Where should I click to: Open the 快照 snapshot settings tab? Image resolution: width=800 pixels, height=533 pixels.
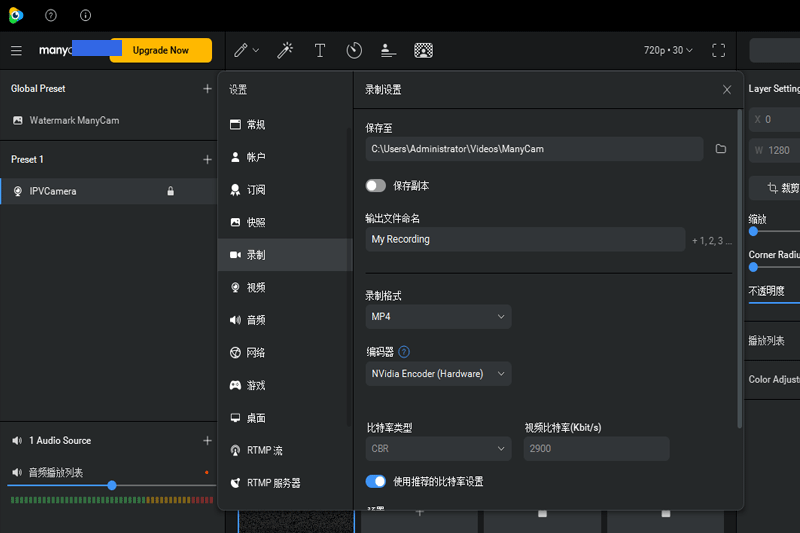pos(285,222)
